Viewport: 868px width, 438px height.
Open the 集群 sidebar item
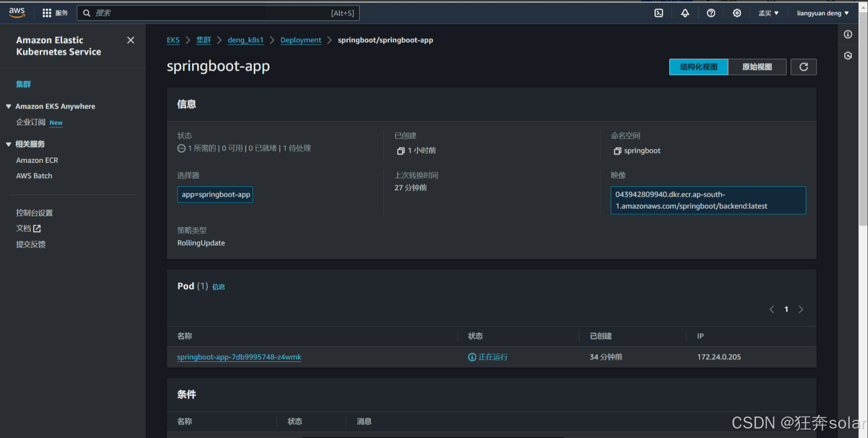24,84
